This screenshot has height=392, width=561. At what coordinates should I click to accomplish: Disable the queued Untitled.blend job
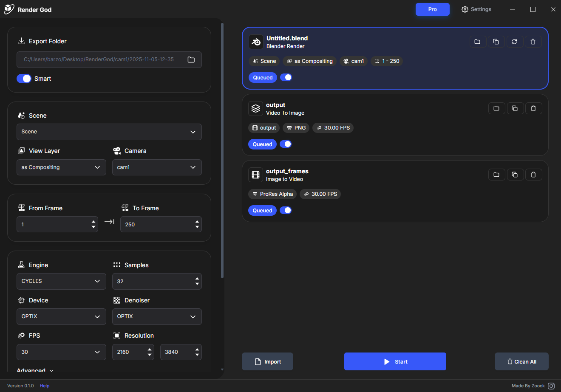[286, 77]
